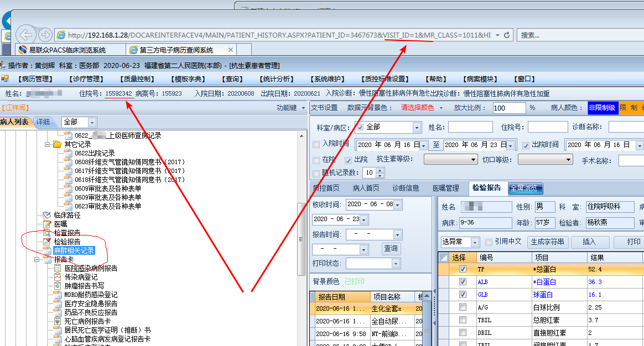Open the 核收时间 start date picker arrow
The height and width of the screenshot is (346, 644).
(x=398, y=205)
